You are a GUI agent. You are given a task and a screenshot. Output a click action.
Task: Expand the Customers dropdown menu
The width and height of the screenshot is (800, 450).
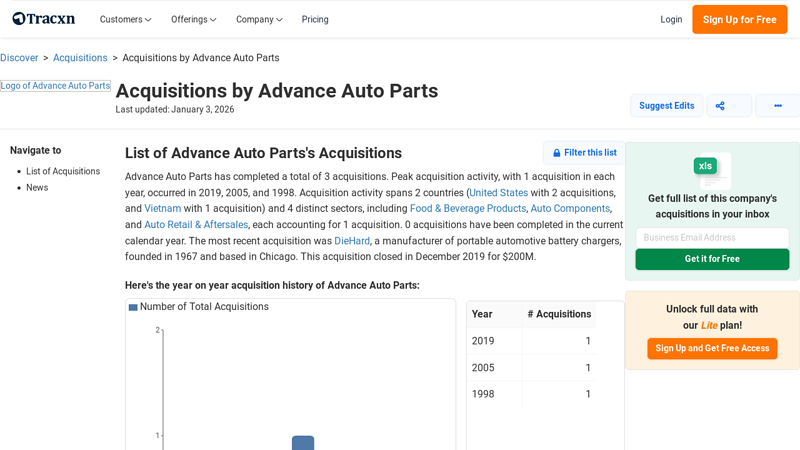[x=126, y=19]
